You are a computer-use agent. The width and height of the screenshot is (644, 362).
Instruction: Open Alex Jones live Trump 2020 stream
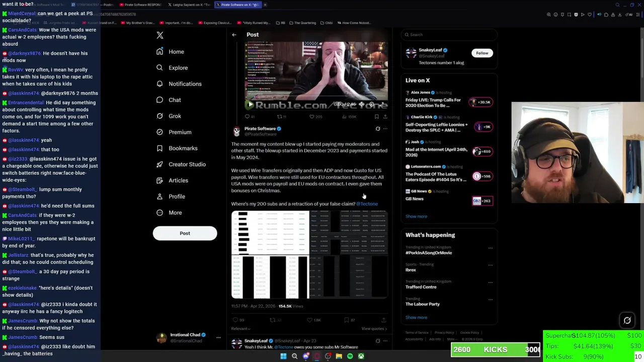pyautogui.click(x=449, y=99)
